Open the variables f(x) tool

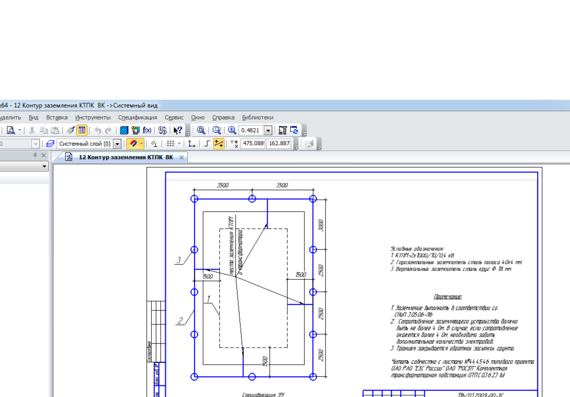[x=147, y=130]
